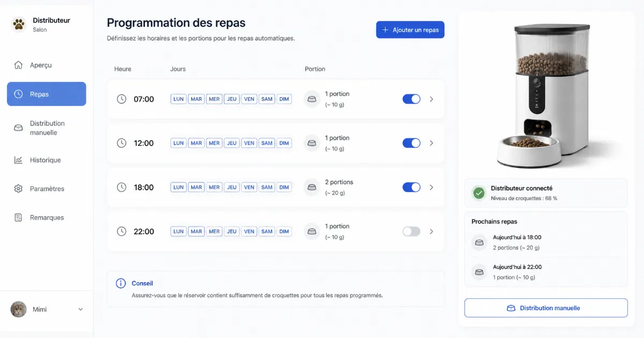This screenshot has height=338, width=644.
Task: Click the 18:00 time value
Action: [x=144, y=187]
